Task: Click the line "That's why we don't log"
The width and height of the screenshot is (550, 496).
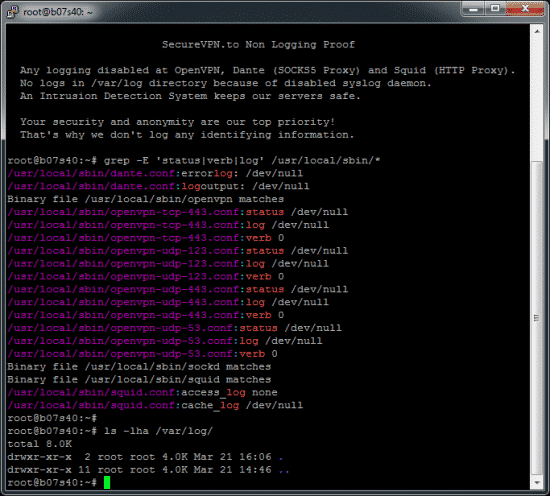Action: coord(187,135)
